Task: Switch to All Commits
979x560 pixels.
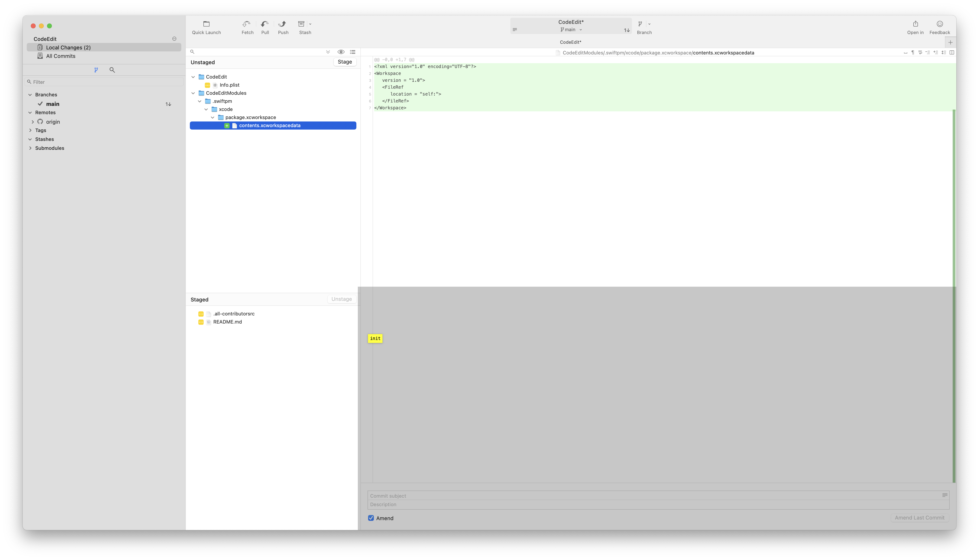Action: tap(60, 56)
